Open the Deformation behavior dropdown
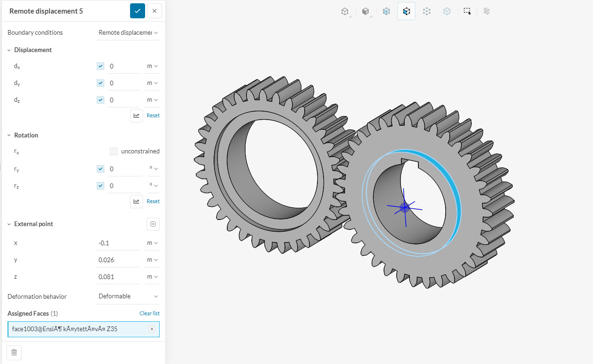 coord(128,296)
